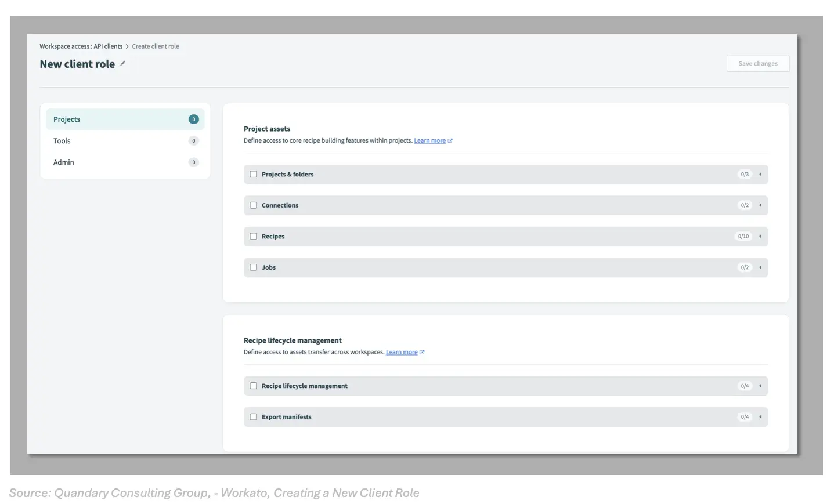Click the external link icon beside Recipe lifecycle Learn more
Image resolution: width=834 pixels, height=504 pixels.
pos(423,351)
